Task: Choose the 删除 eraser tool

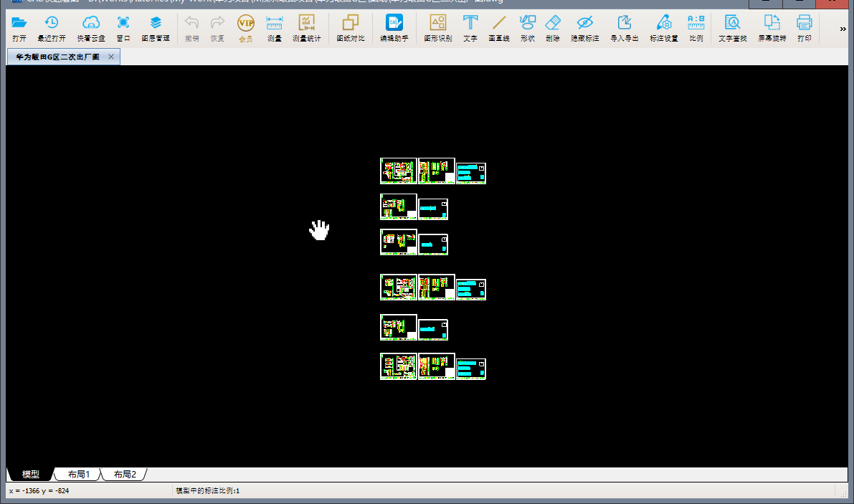Action: 553,28
